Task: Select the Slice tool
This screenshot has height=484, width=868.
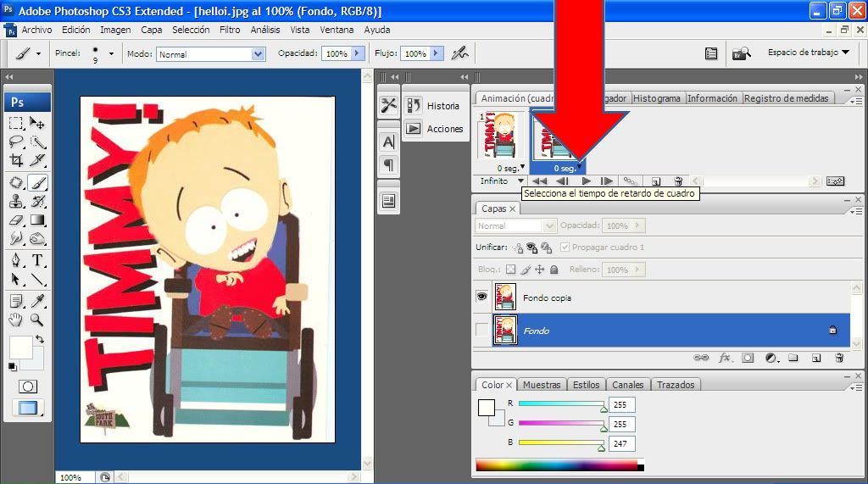Action: [37, 160]
